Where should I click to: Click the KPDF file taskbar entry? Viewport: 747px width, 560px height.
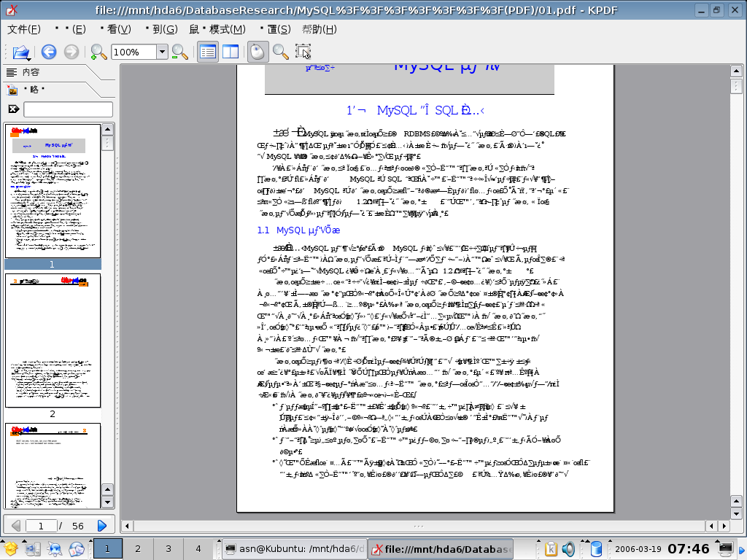pyautogui.click(x=441, y=549)
